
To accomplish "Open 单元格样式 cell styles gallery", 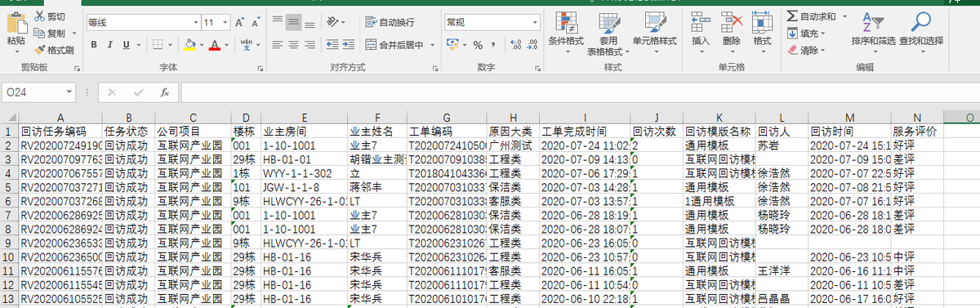I will tap(654, 33).
